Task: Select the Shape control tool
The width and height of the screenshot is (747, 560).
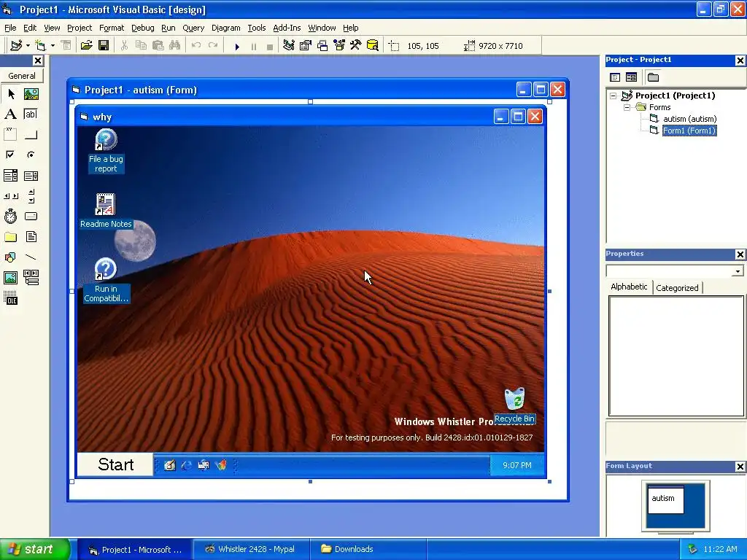Action: [10, 257]
